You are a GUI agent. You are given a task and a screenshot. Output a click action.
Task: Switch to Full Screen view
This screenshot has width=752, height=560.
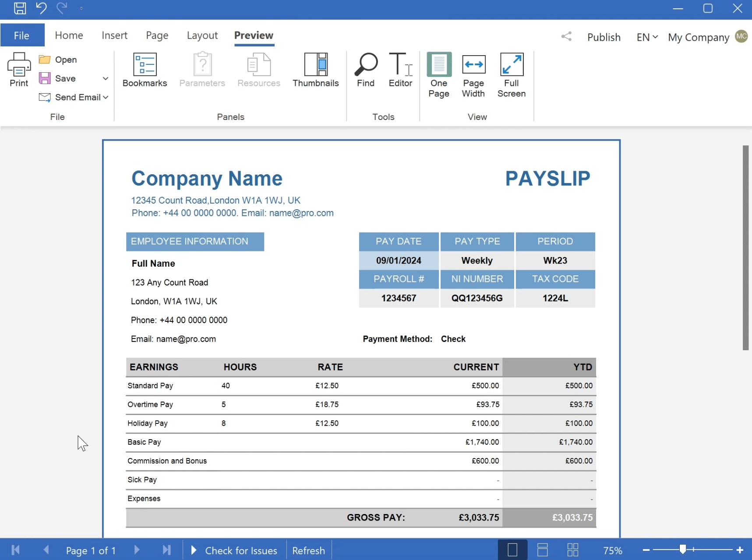[512, 75]
